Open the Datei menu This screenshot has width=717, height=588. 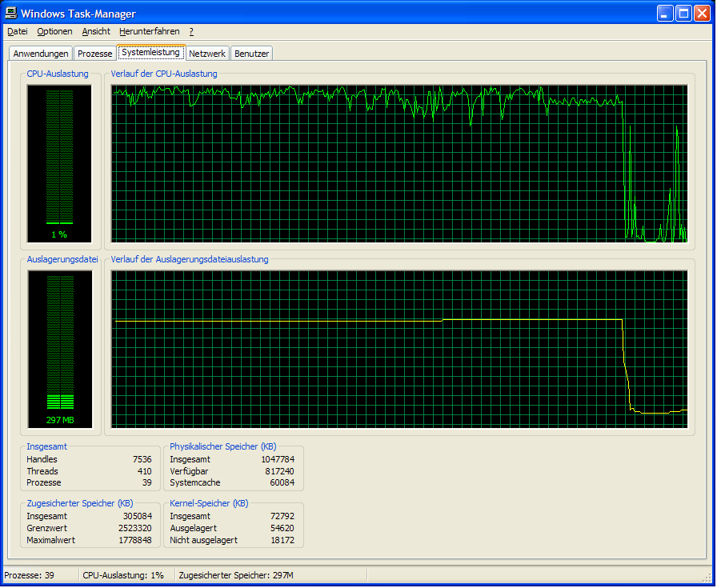point(18,32)
